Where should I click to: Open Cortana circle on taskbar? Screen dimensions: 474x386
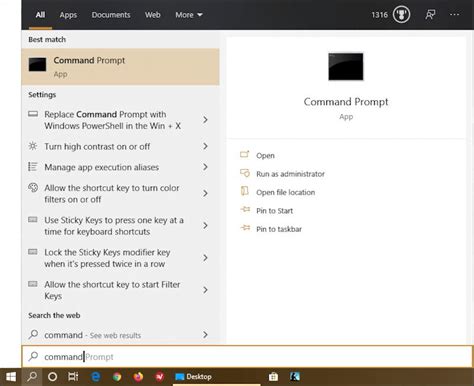(x=52, y=377)
